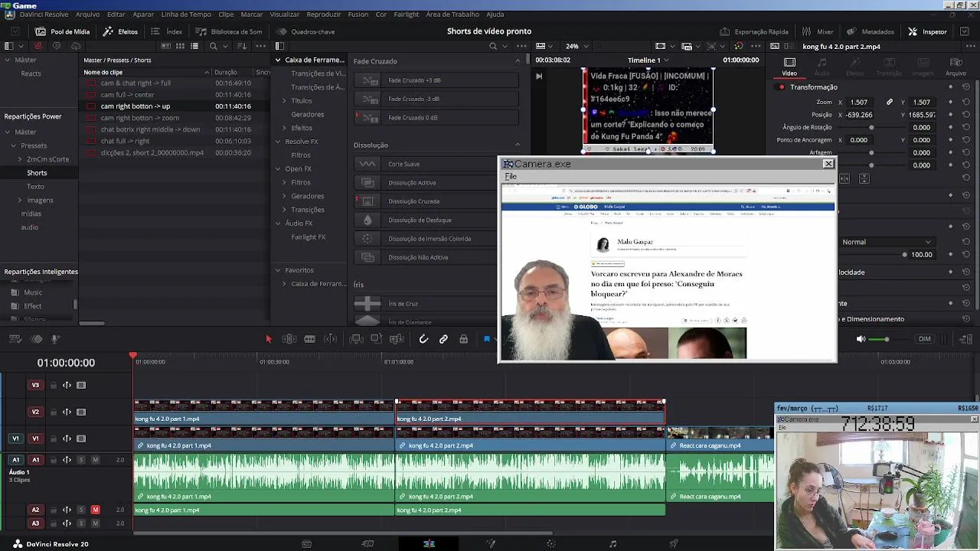980x551 pixels.
Task: Expand the Títulos tree item
Action: point(284,101)
